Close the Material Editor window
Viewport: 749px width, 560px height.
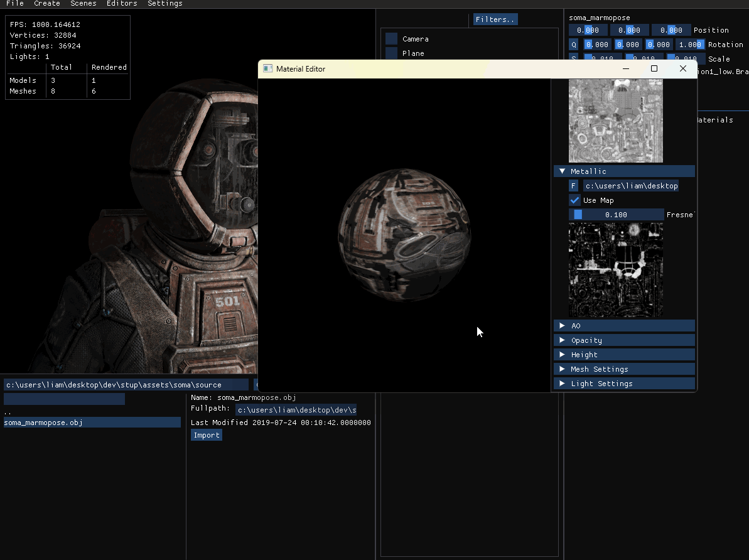pos(683,68)
